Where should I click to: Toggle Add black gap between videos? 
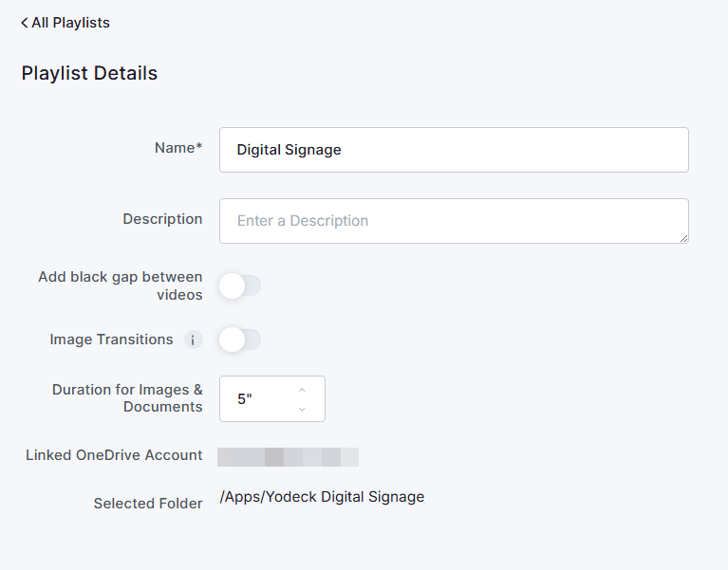[240, 285]
